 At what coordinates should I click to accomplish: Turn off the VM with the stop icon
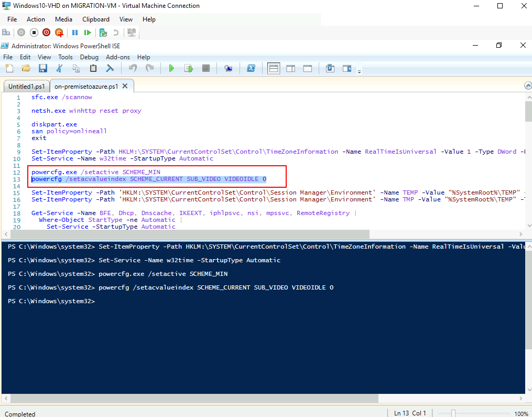point(34,33)
